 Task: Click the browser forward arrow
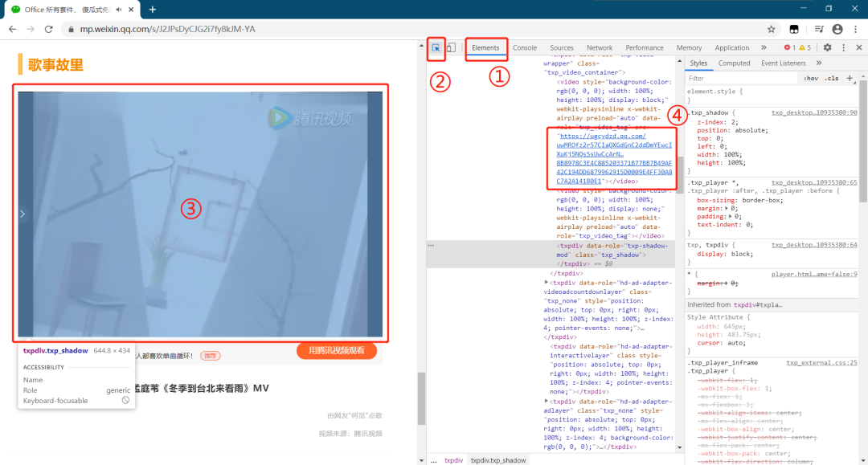(31, 29)
